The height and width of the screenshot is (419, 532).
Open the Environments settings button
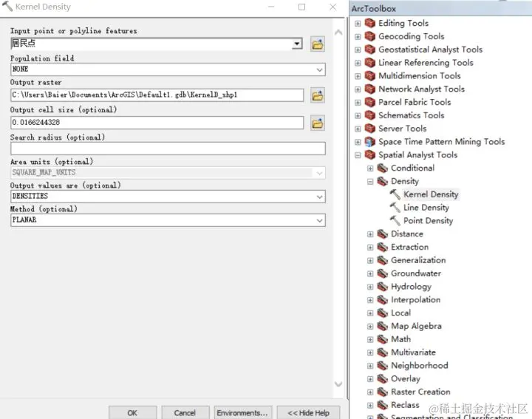(x=242, y=412)
